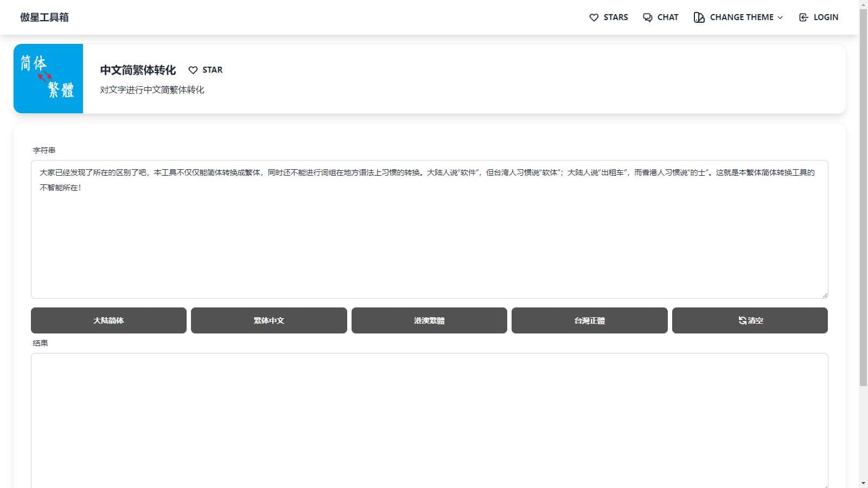Viewport: 868px width, 488px height.
Task: Click the heart icon next to STARS
Action: 593,17
